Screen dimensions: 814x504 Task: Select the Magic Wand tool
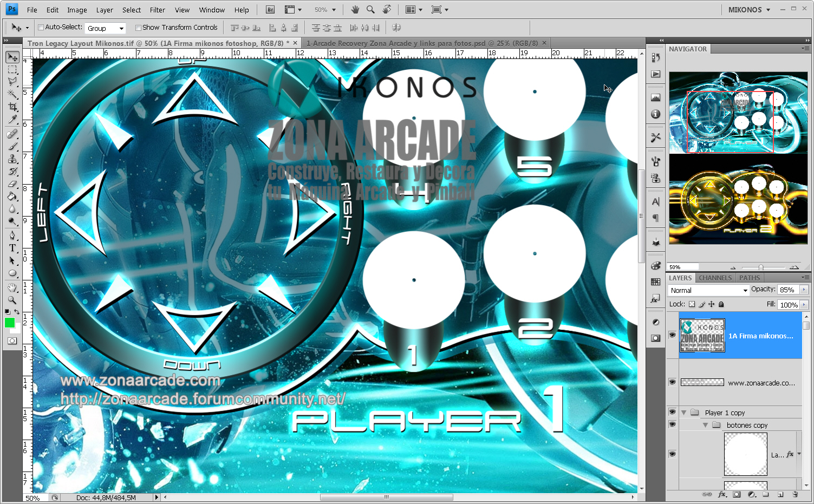point(12,94)
